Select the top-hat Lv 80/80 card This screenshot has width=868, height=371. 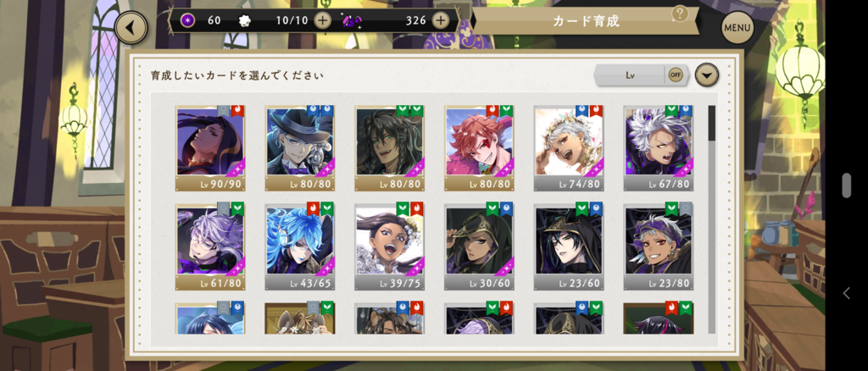point(299,147)
